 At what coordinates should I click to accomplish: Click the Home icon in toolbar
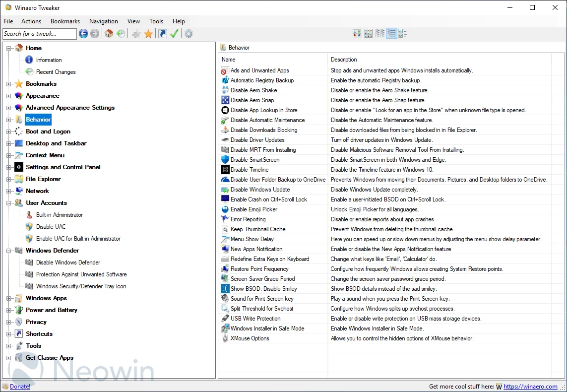coord(109,34)
